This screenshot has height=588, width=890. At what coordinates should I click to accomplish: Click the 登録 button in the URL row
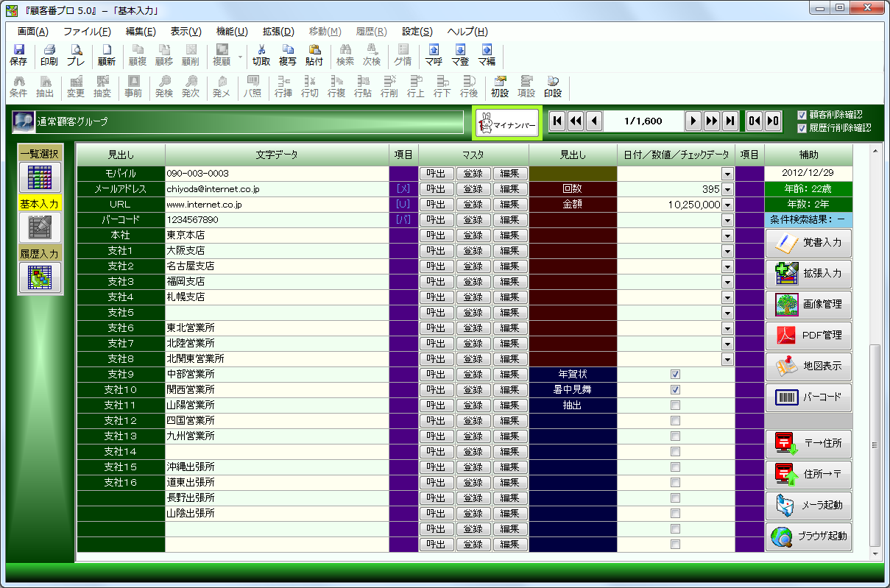pyautogui.click(x=473, y=205)
